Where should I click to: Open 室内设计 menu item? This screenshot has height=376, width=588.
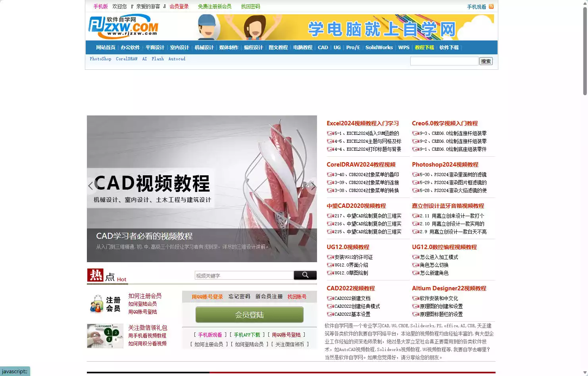[x=179, y=47]
